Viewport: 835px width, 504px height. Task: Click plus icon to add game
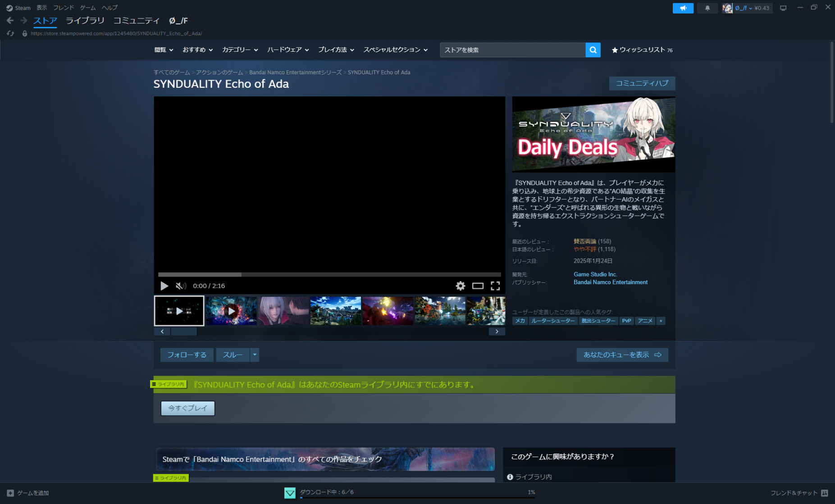click(10, 493)
